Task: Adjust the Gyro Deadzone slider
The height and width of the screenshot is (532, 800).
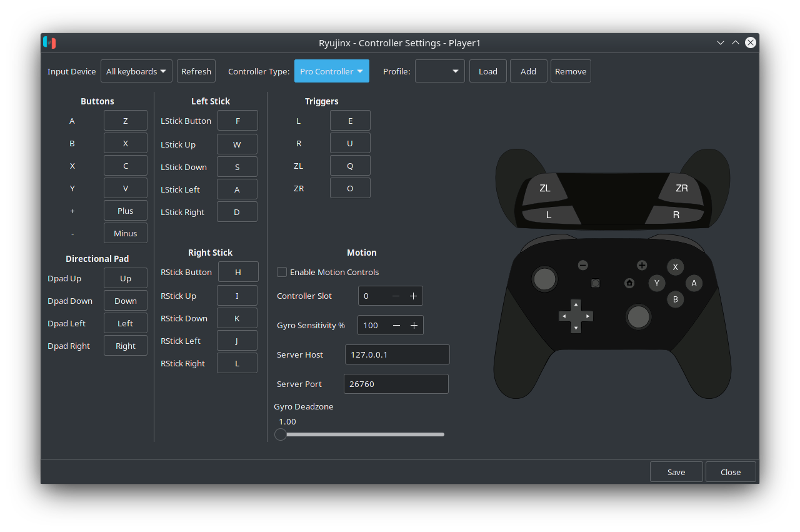Action: [280, 434]
